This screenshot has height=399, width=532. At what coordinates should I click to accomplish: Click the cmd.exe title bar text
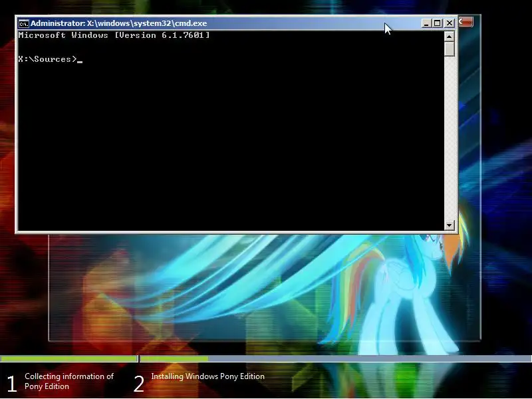click(119, 23)
